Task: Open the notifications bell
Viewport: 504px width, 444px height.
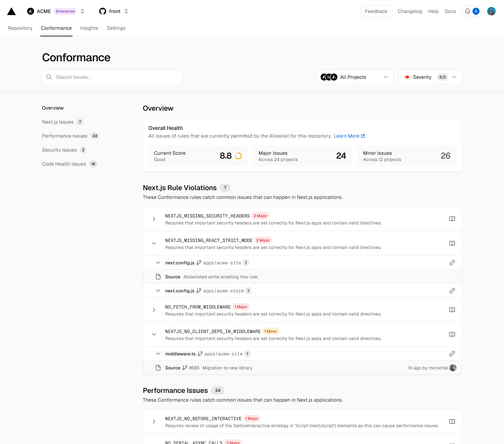Action: [467, 11]
